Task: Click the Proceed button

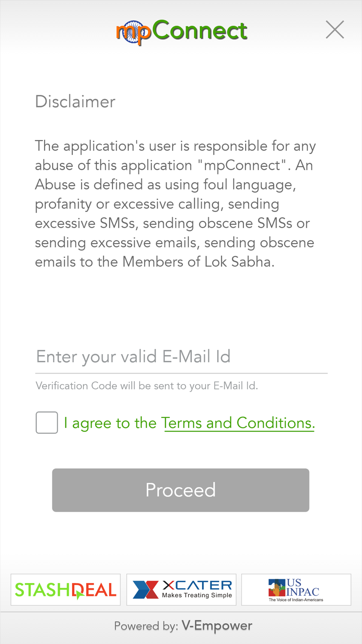Action: [x=181, y=490]
